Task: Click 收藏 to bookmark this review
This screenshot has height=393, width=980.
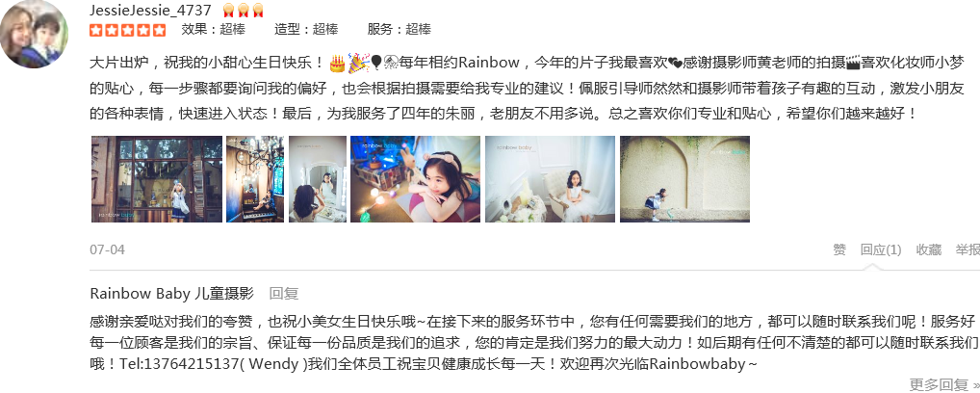Action: [x=929, y=249]
